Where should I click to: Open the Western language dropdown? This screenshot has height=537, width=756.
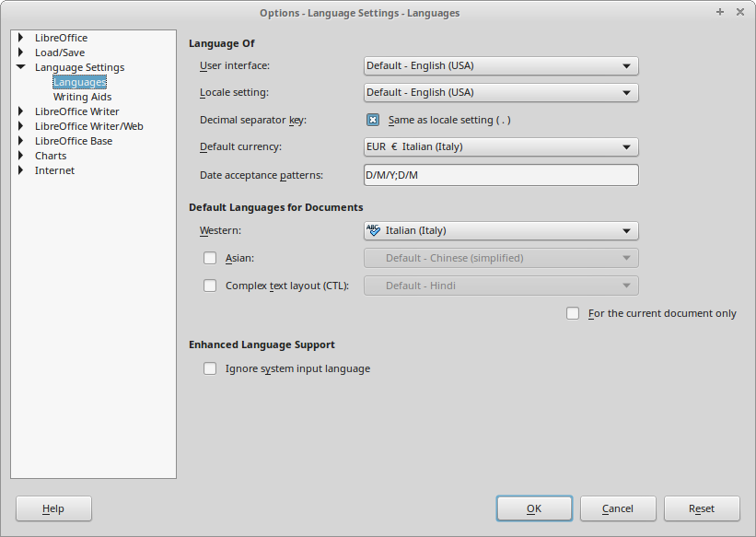(501, 230)
